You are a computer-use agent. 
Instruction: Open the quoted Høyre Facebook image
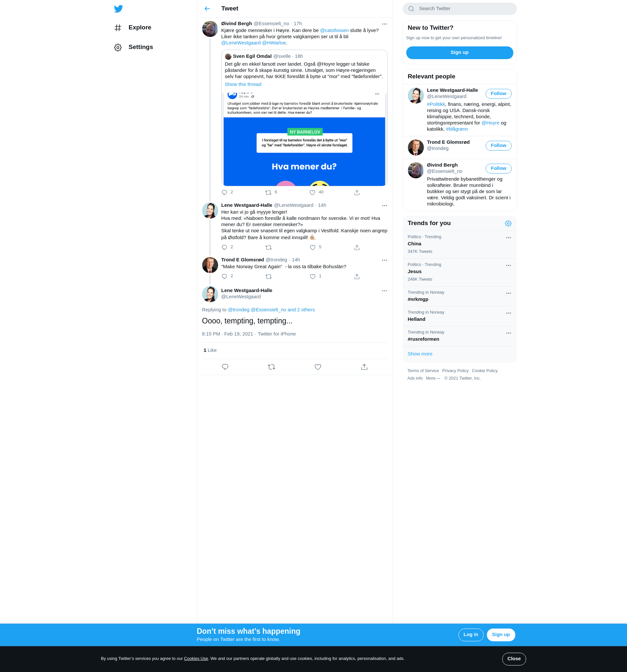[x=304, y=139]
